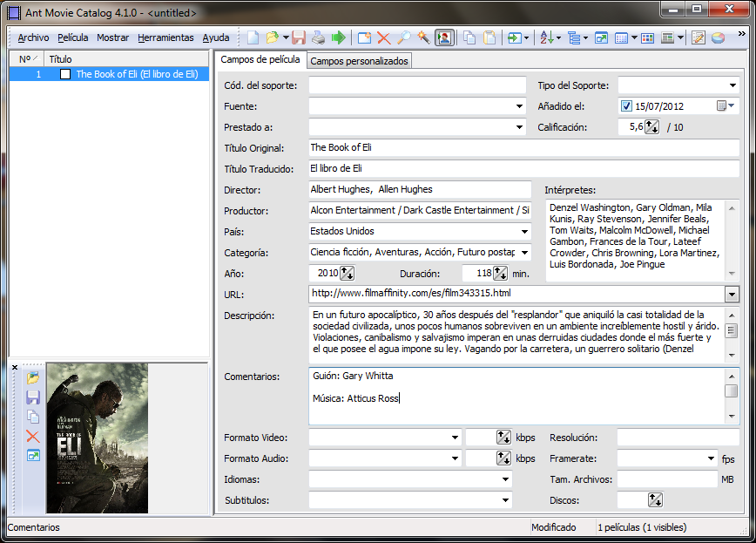Delete the movie with red X toolbar icon

(x=383, y=37)
